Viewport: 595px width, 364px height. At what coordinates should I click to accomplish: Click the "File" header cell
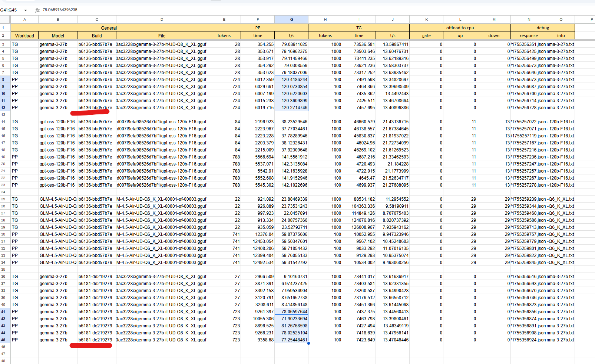[162, 36]
